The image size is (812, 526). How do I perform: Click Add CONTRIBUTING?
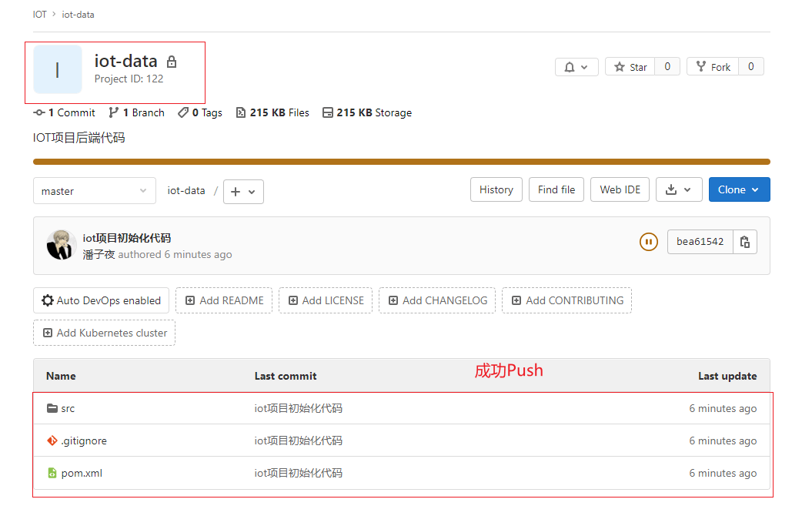(x=567, y=300)
